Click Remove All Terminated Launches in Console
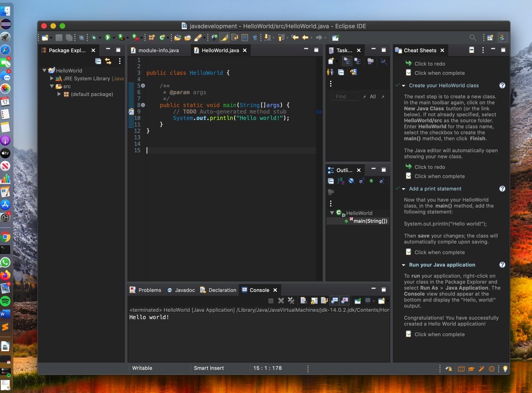 (291, 300)
